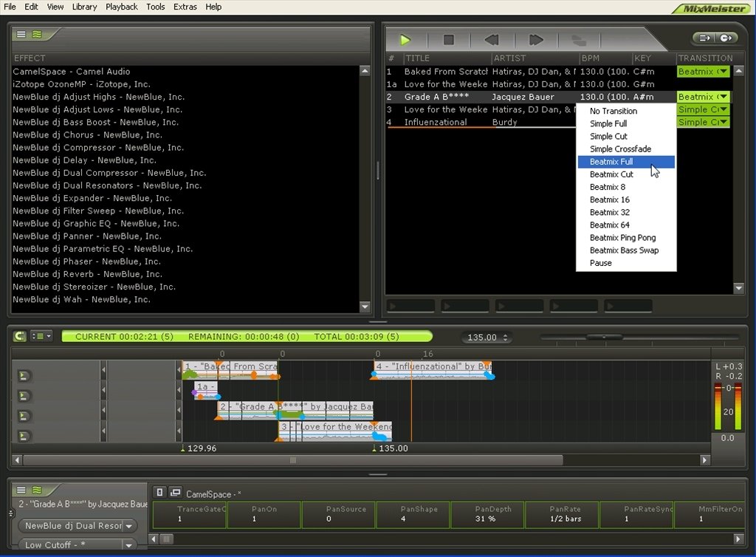
Task: Click the 135.00 BPM tempo marker on timeline
Action: click(391, 448)
